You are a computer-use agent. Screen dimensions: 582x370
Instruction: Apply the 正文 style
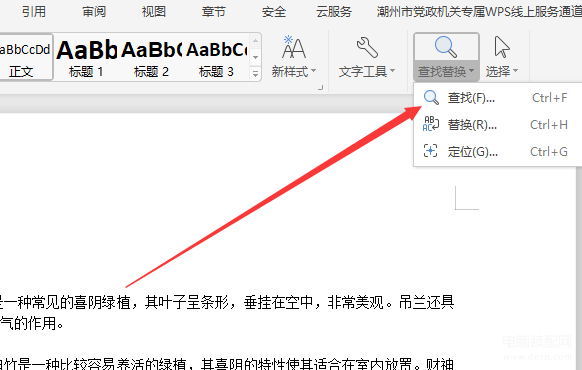[25, 57]
